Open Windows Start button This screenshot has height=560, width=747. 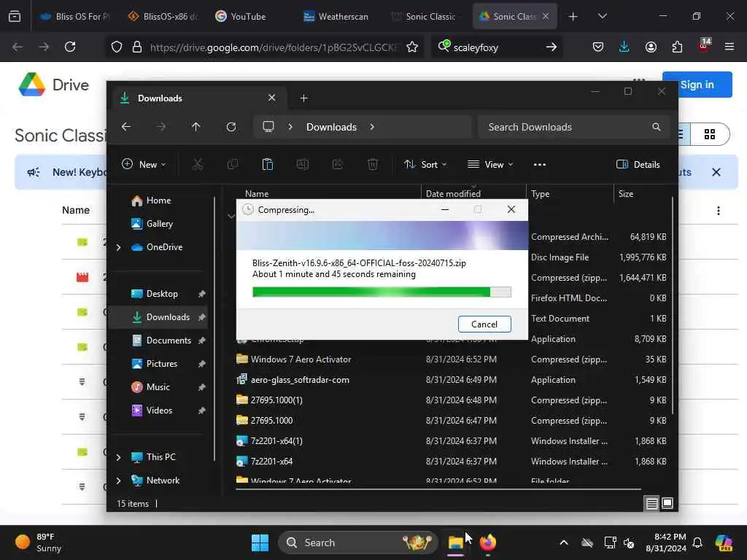pyautogui.click(x=260, y=542)
